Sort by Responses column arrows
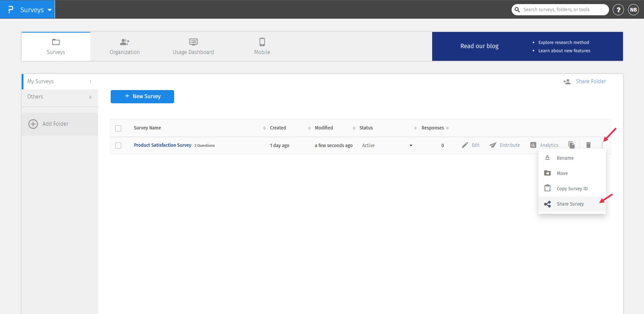This screenshot has height=314, width=644. 447,128
